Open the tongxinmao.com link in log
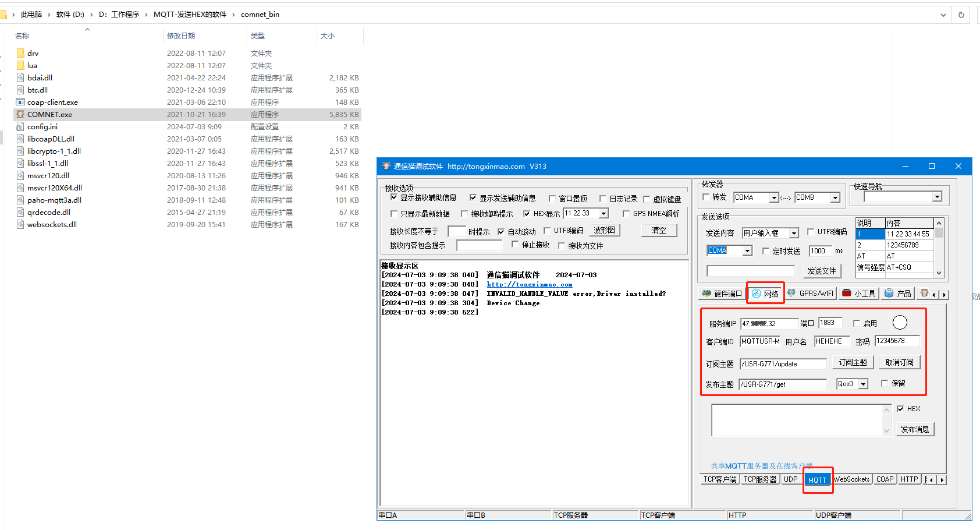The height and width of the screenshot is (530, 980). click(x=530, y=284)
